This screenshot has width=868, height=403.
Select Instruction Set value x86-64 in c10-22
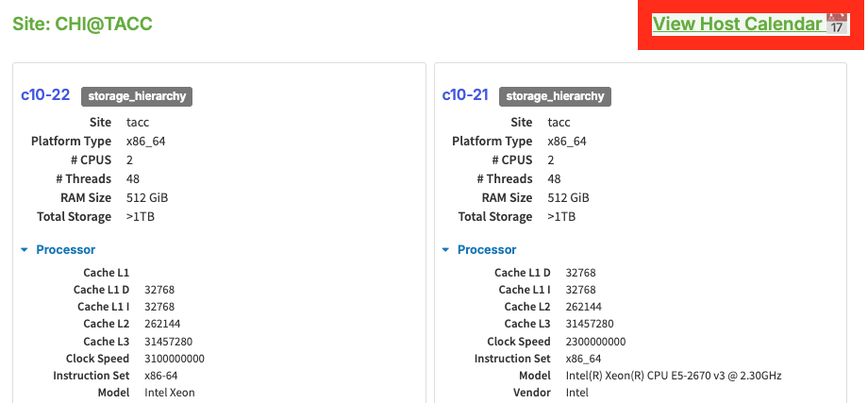(x=161, y=376)
